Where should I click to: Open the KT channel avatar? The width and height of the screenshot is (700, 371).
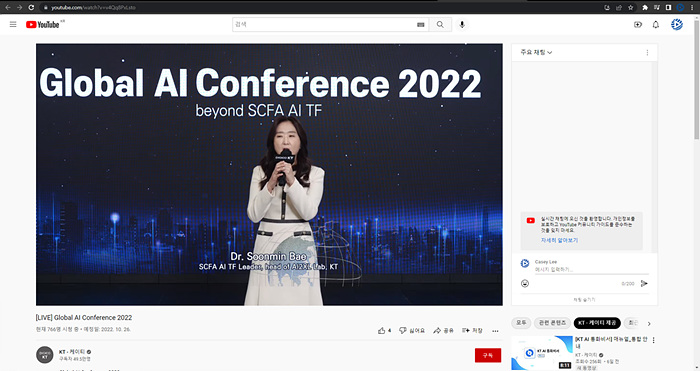pyautogui.click(x=45, y=355)
